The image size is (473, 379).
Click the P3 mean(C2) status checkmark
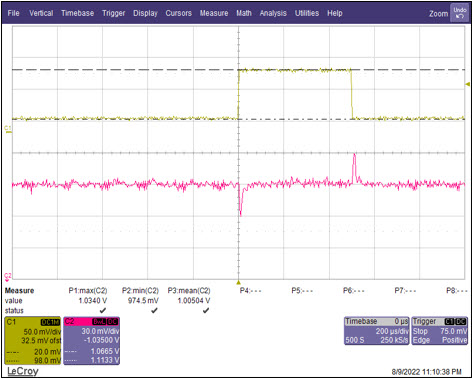tap(206, 310)
